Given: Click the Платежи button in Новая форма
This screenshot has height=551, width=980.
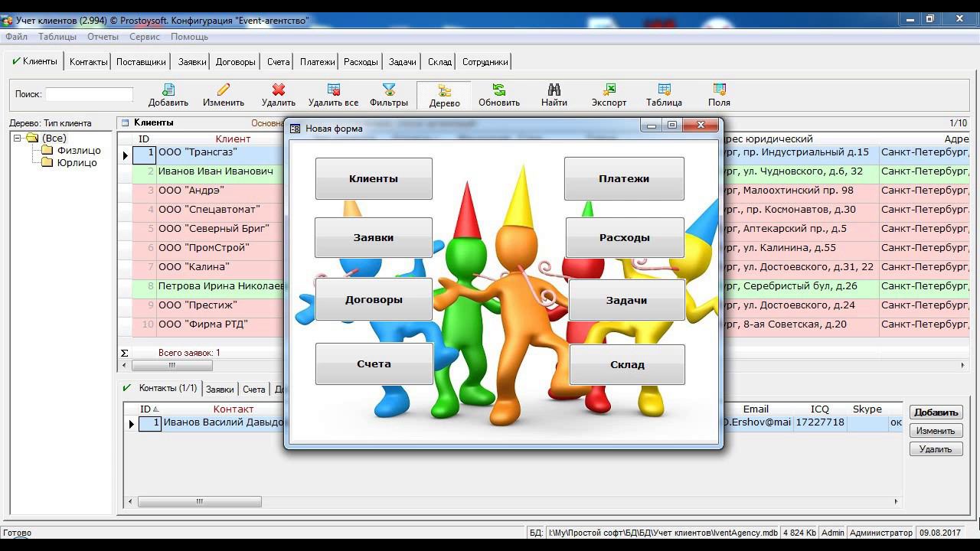Looking at the screenshot, I should click(624, 178).
